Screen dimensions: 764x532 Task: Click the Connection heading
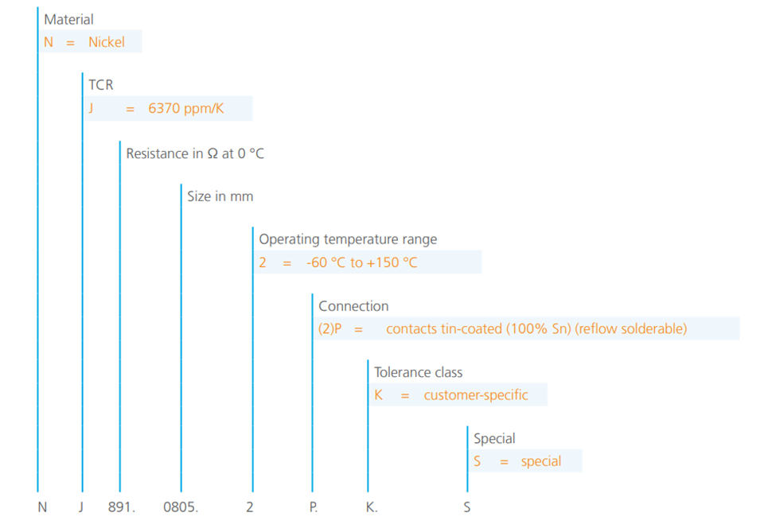(x=353, y=306)
